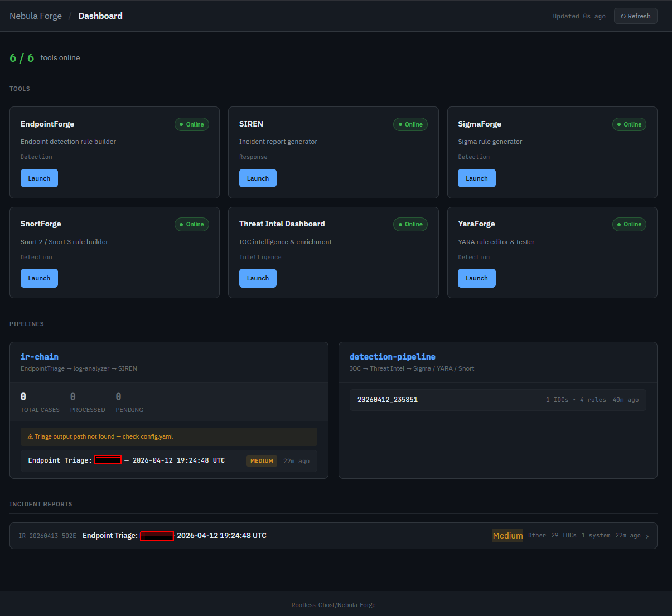Click the EndpointForge Online status badge

point(192,124)
